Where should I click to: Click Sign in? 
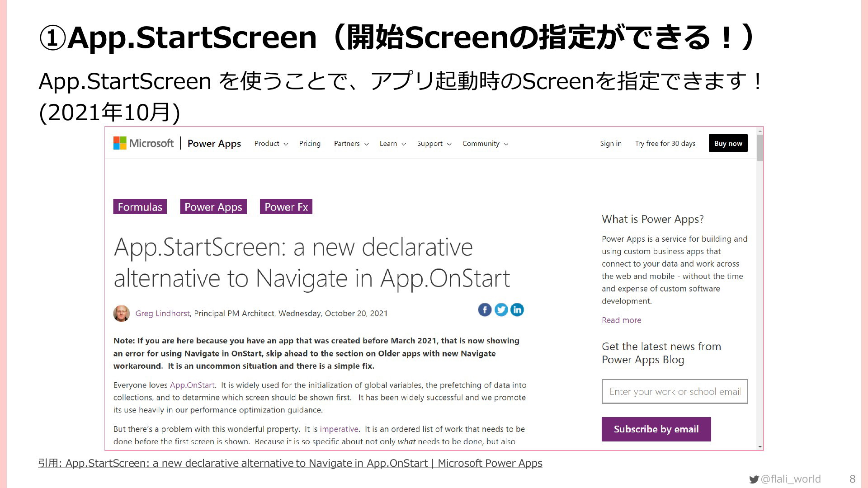(x=611, y=144)
